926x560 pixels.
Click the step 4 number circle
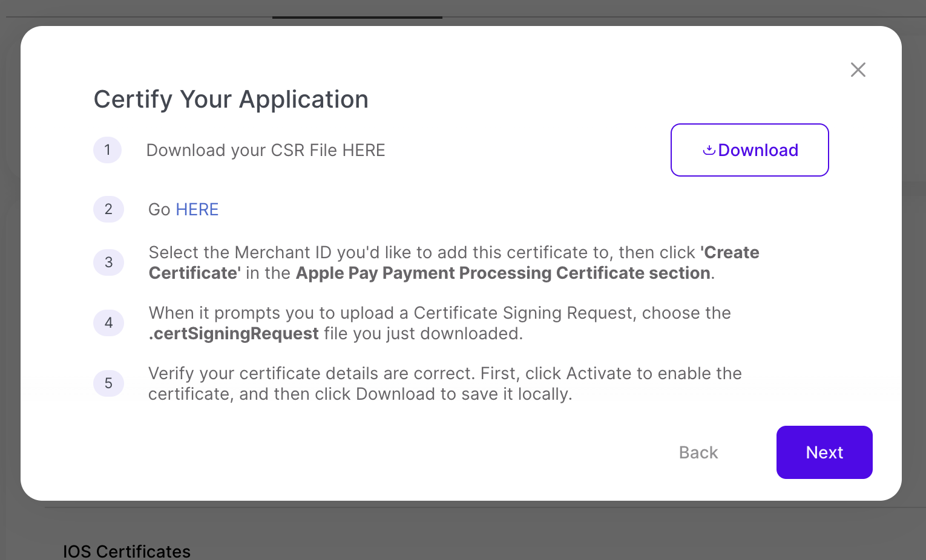(108, 323)
